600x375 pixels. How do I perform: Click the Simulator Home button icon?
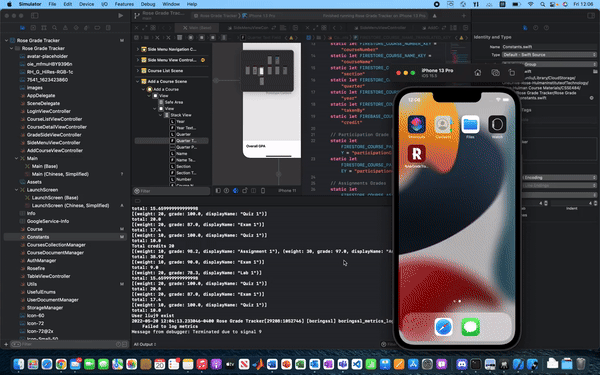pos(478,73)
